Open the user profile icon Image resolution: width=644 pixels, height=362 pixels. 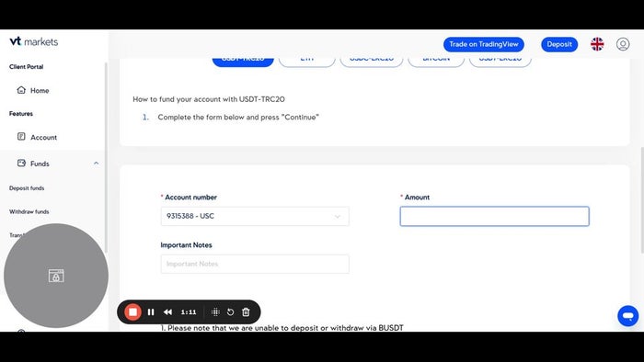623,44
